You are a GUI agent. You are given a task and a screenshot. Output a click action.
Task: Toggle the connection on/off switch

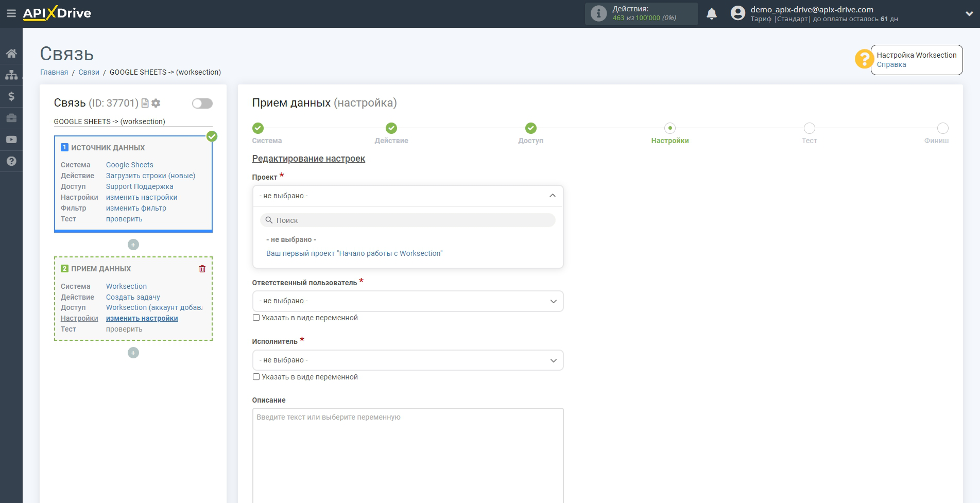click(202, 103)
